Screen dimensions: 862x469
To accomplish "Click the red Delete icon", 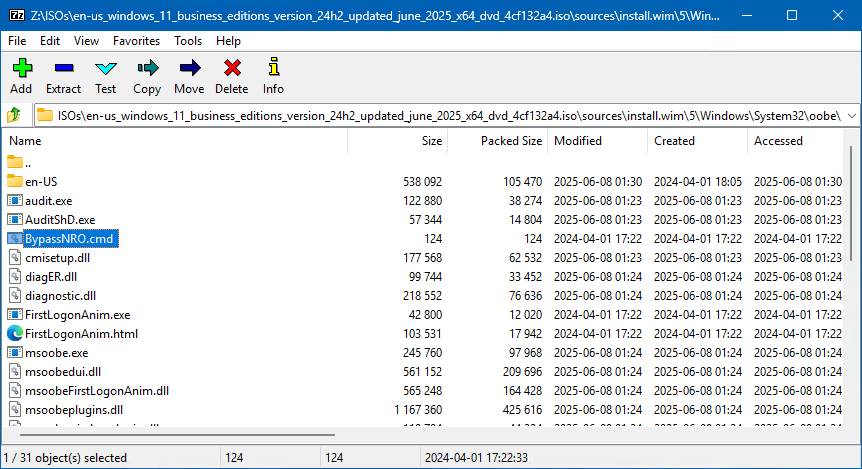I will pos(232,68).
